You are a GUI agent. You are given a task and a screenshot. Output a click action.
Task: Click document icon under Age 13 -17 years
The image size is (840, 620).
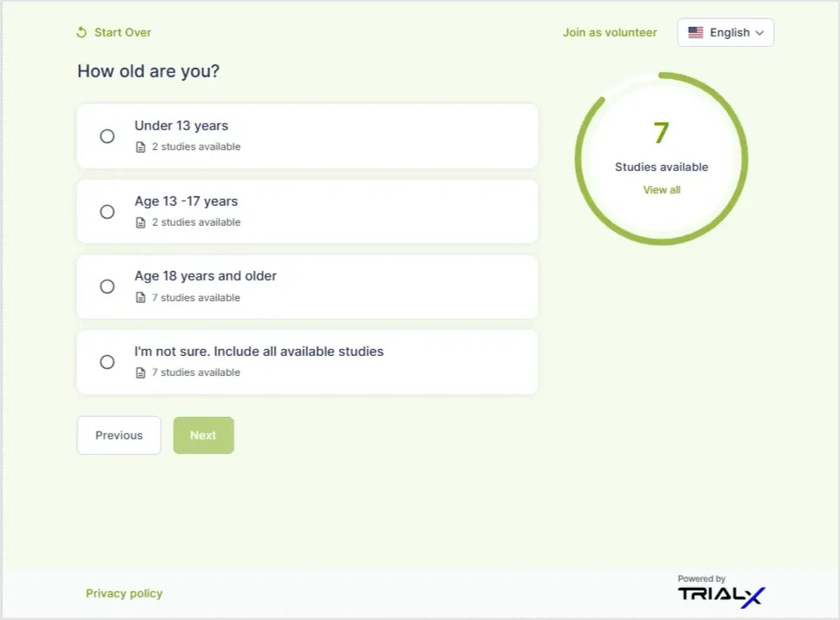pos(141,223)
